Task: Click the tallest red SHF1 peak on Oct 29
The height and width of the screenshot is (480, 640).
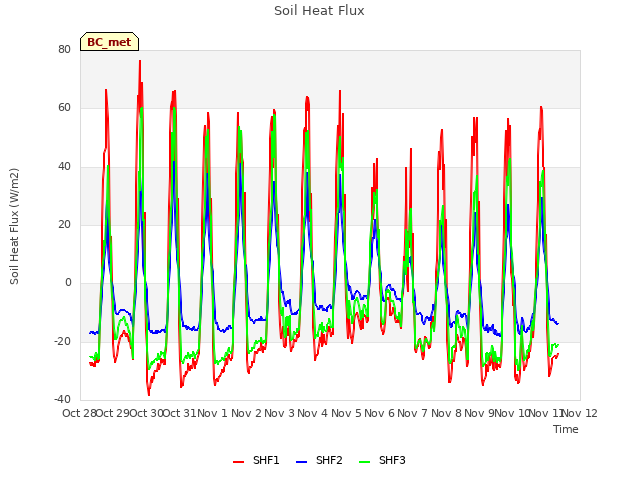Action: tap(140, 61)
